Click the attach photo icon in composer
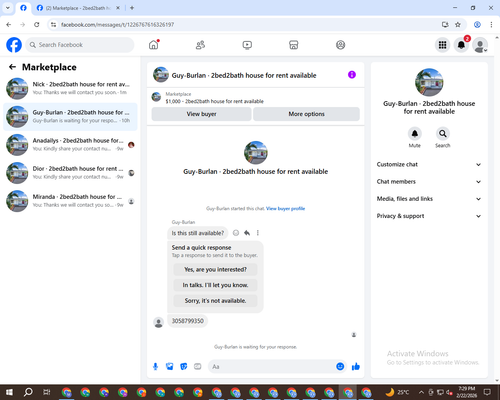 click(x=170, y=367)
